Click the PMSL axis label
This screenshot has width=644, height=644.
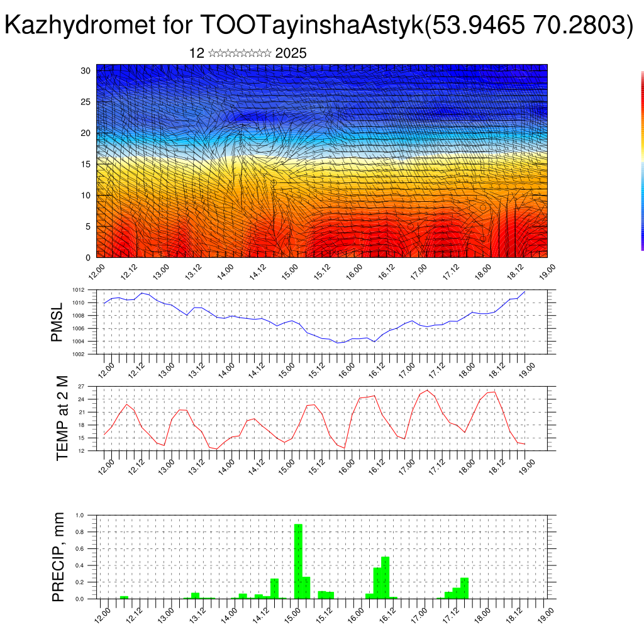coord(57,322)
